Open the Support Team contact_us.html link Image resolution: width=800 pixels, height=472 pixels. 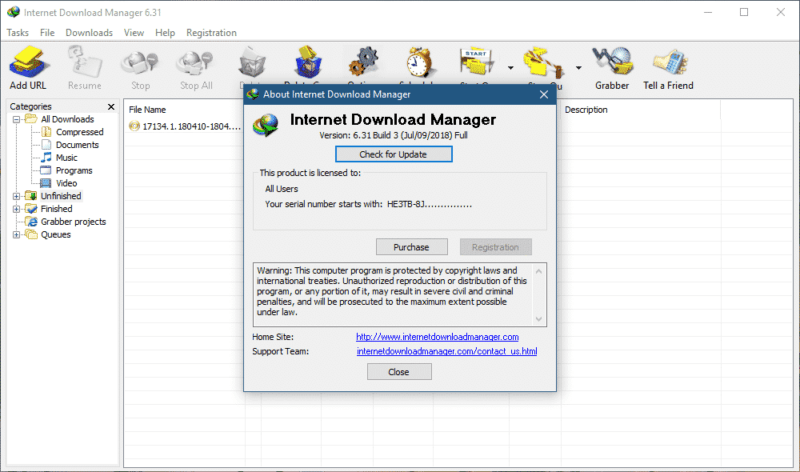(x=446, y=351)
